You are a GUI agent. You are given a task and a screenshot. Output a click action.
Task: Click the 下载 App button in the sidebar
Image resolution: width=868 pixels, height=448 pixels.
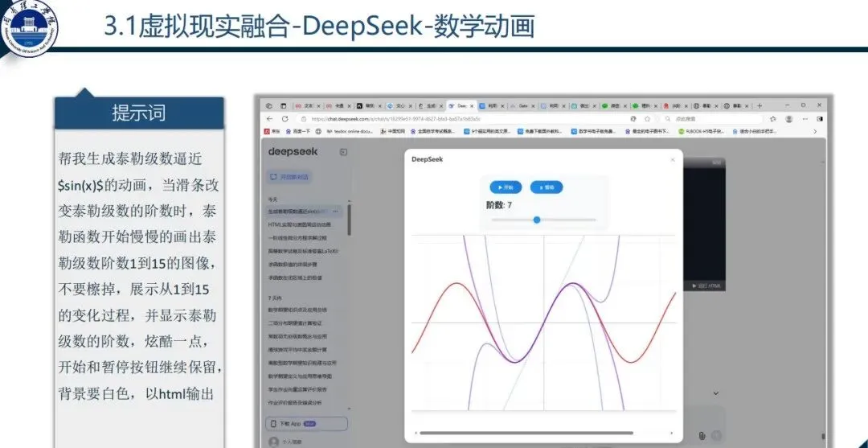(x=307, y=424)
